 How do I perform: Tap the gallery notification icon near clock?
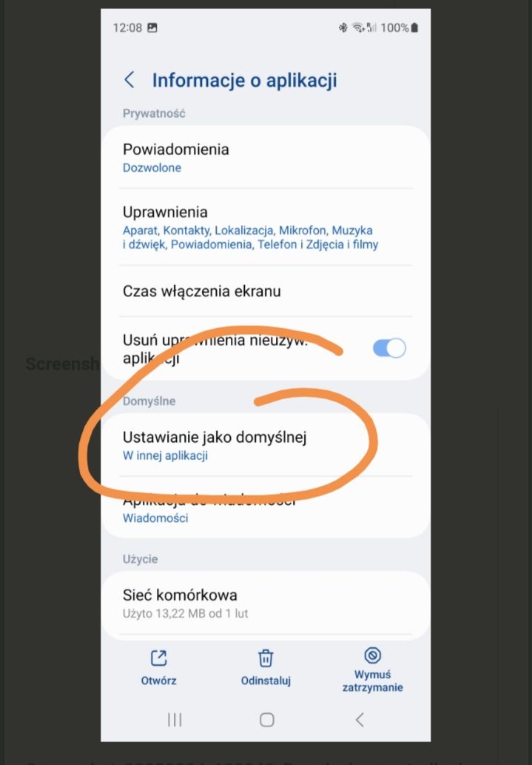click(x=152, y=28)
